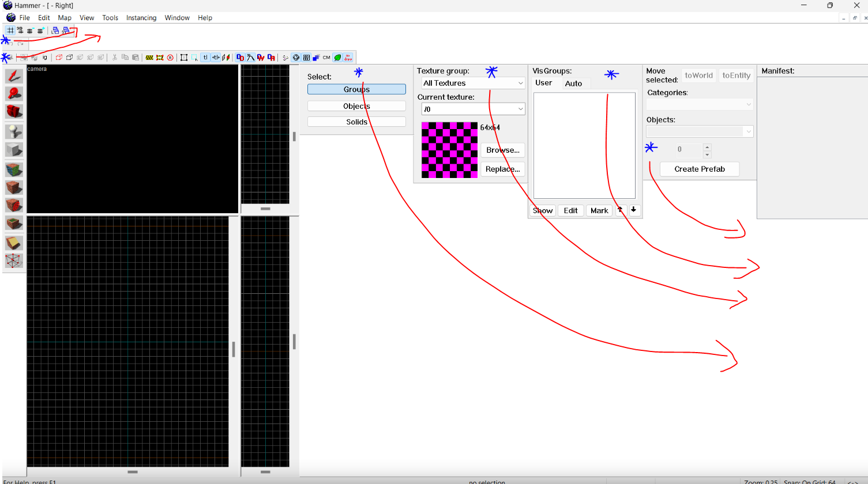The width and height of the screenshot is (868, 484).
Task: Click the Paste clipboard icon
Action: (136, 58)
